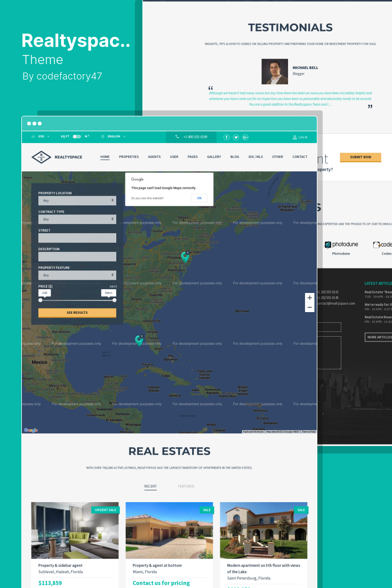Open Twitter social icon in top bar
This screenshot has height=588, width=392.
coord(236,137)
